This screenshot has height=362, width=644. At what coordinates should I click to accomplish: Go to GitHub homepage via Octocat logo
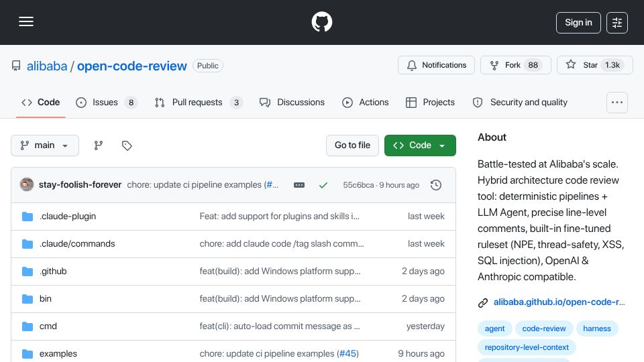(x=321, y=21)
